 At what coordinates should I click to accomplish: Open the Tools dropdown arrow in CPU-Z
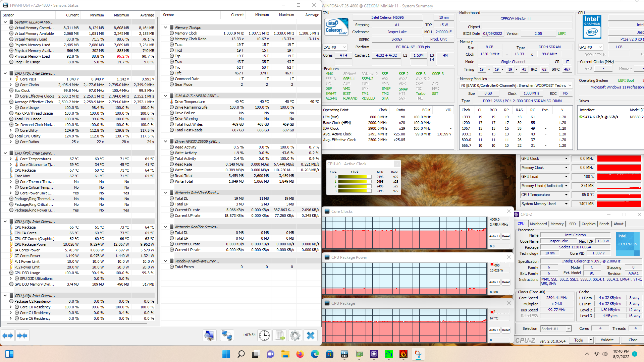(591, 340)
